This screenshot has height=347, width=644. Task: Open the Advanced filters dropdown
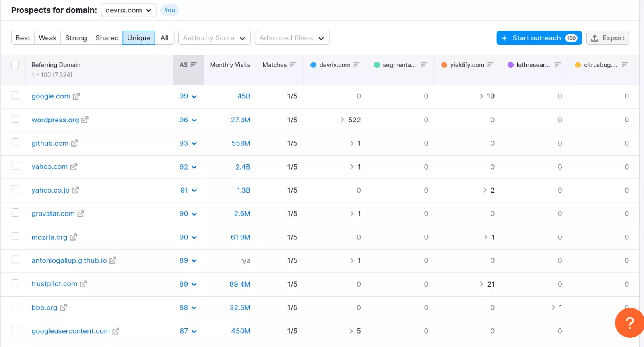click(x=292, y=38)
